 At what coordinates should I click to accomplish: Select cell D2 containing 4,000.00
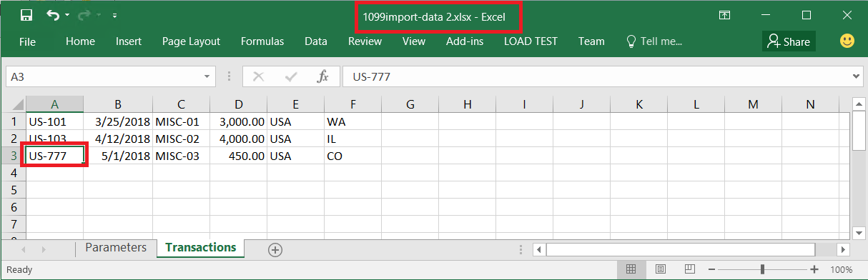click(x=239, y=139)
